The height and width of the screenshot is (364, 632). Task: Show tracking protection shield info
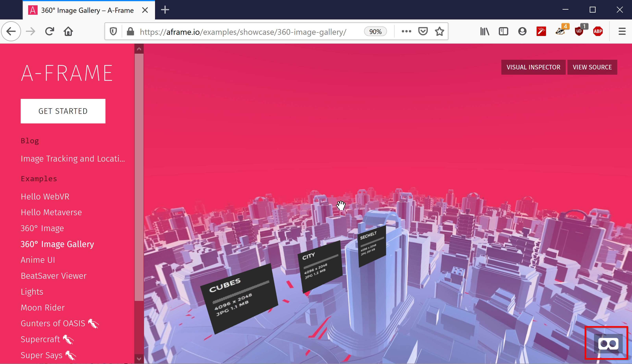(113, 31)
